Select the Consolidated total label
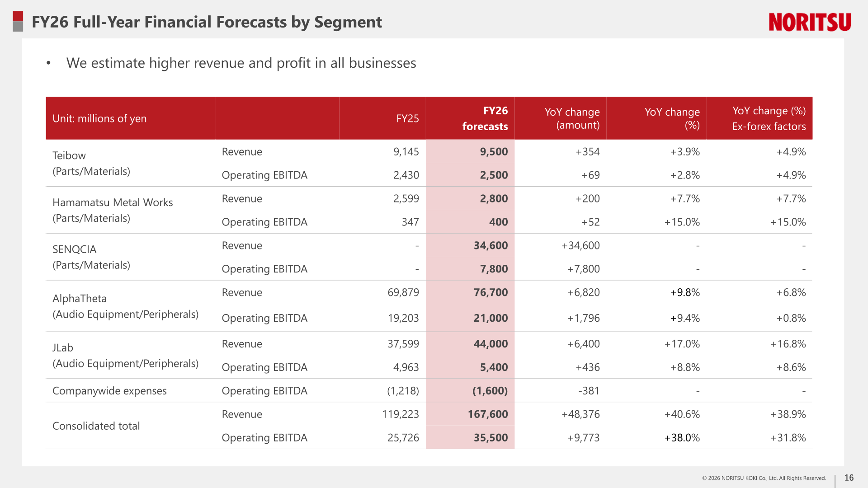Screen dimensions: 868x488 96,426
